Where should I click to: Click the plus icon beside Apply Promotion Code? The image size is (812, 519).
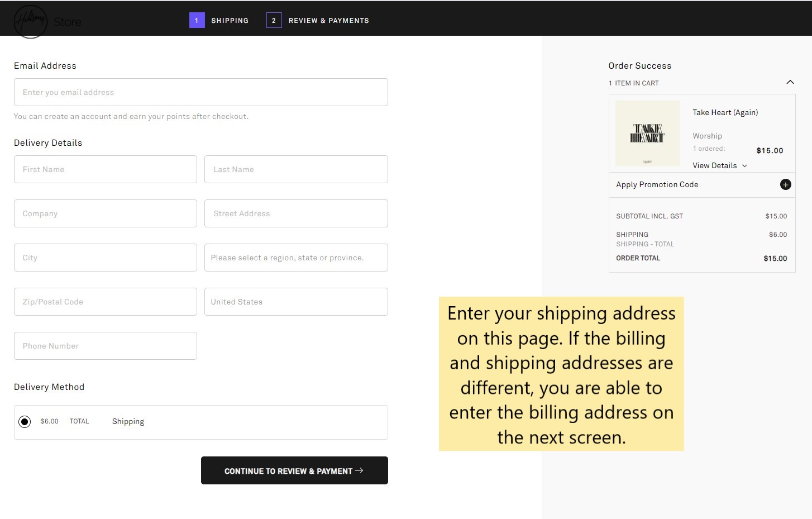point(785,185)
